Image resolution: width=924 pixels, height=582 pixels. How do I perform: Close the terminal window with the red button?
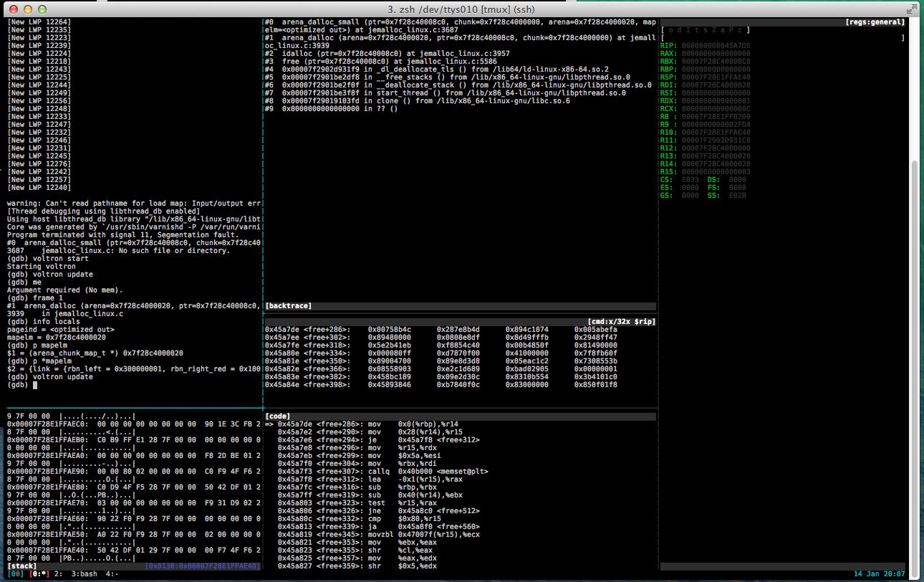[x=14, y=9]
